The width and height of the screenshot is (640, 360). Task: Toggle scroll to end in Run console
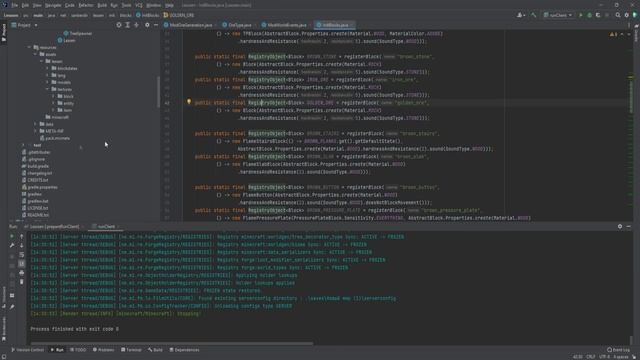pos(22,264)
